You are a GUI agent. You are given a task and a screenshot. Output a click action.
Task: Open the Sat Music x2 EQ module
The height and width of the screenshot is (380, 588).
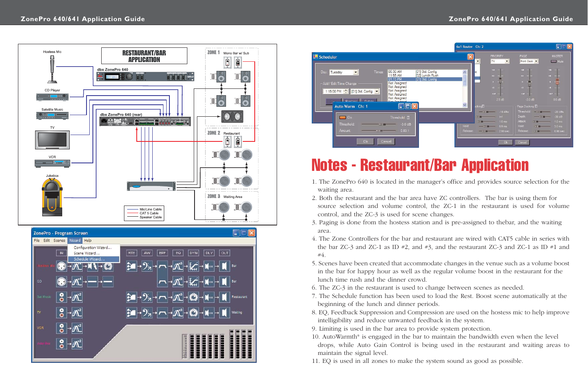77,297
